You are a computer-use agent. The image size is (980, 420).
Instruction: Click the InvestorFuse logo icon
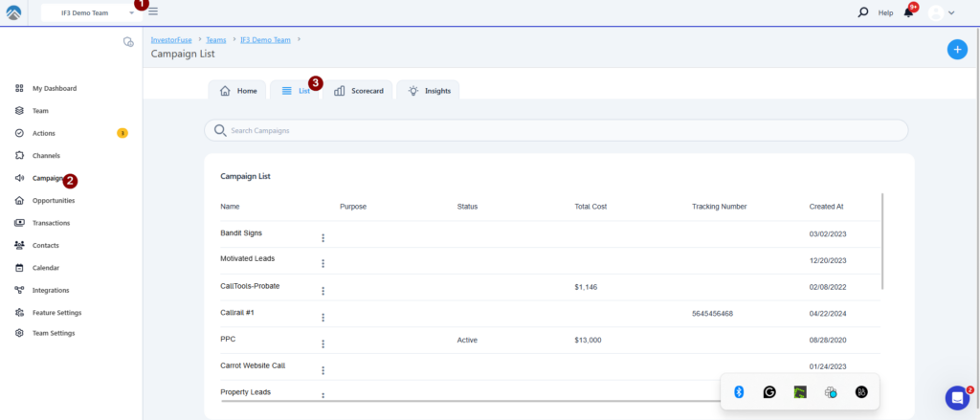tap(13, 12)
